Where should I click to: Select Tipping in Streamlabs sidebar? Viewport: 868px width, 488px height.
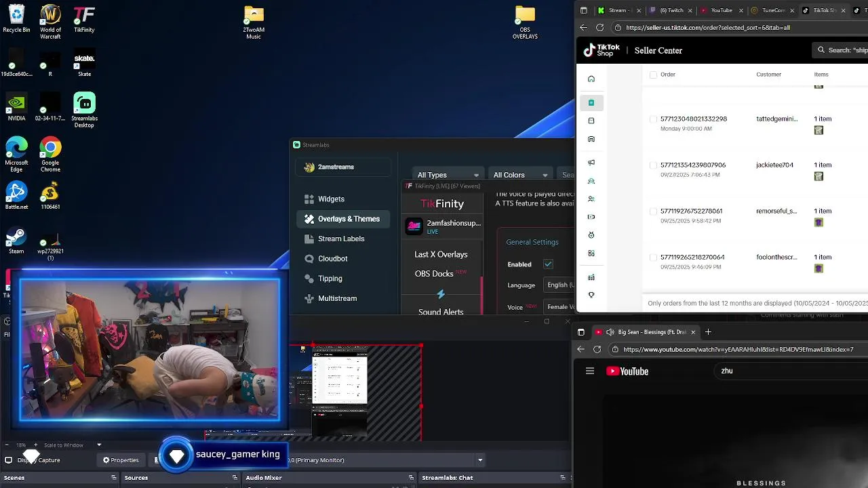pyautogui.click(x=343, y=279)
